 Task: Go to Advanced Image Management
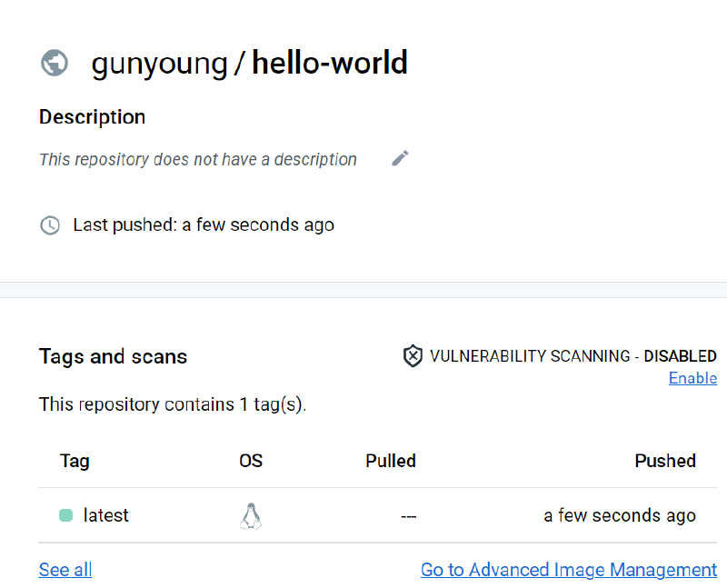coord(568,570)
